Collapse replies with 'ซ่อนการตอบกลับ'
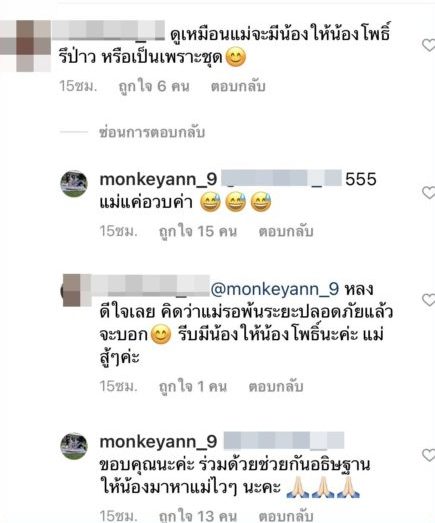The height and width of the screenshot is (523, 435). (x=152, y=132)
